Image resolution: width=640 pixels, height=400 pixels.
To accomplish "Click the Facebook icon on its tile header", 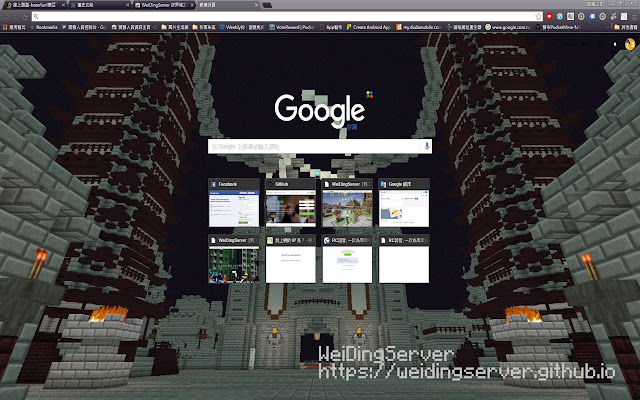I will pos(213,184).
